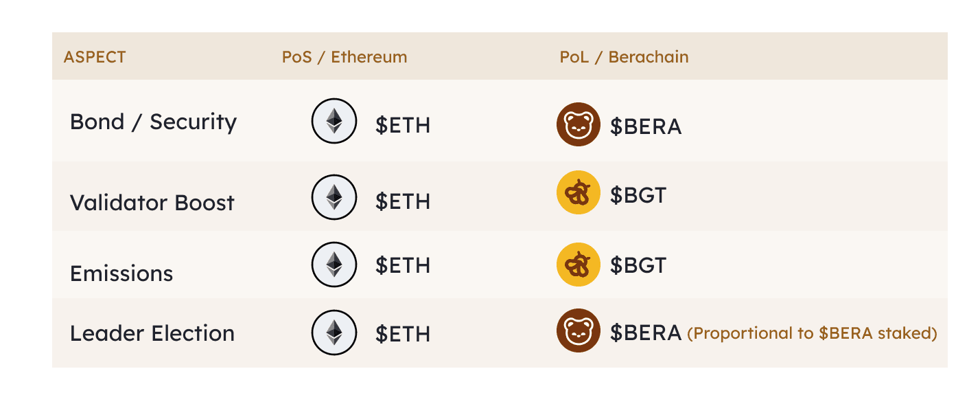Select the PoL / Berachain column header
The image size is (980, 415).
pos(624,57)
